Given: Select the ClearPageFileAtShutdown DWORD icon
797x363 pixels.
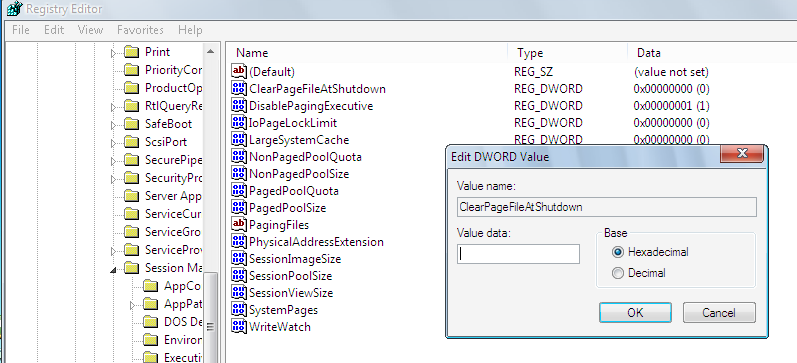Looking at the screenshot, I should [x=238, y=88].
